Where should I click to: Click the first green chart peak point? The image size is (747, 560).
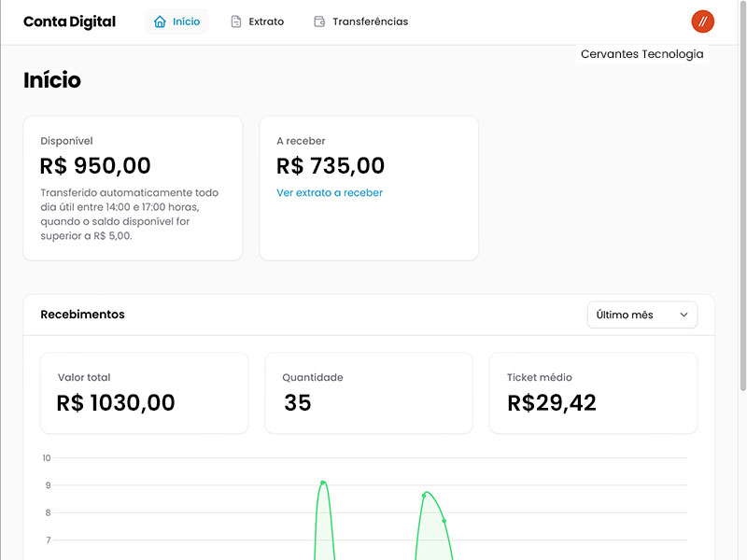pos(323,483)
